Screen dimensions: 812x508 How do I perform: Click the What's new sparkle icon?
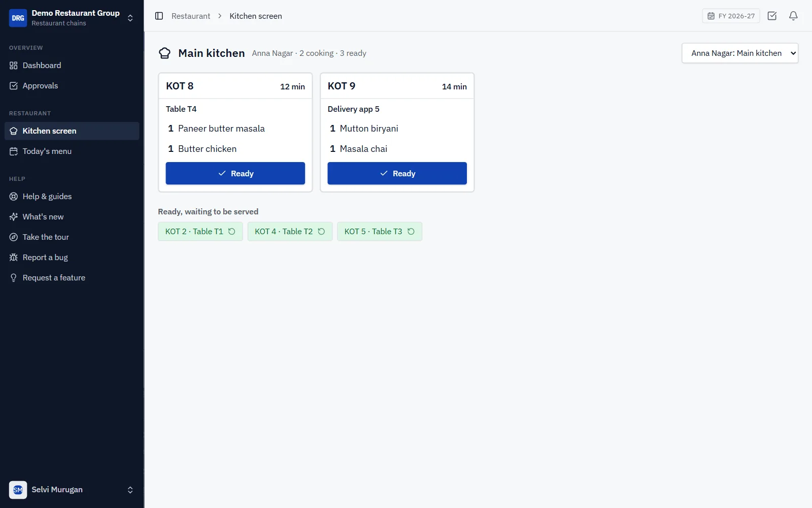pyautogui.click(x=14, y=217)
